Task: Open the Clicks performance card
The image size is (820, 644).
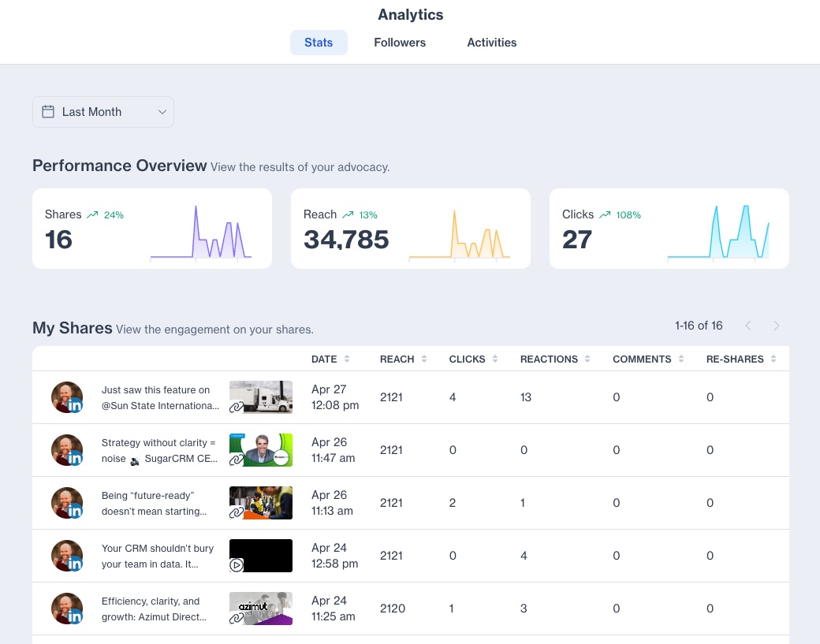Action: [x=669, y=229]
